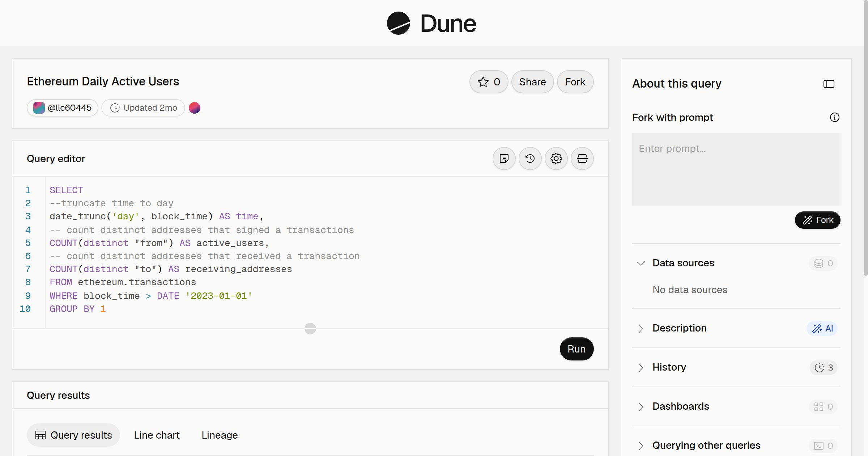Show info about Fork with prompt

[834, 117]
